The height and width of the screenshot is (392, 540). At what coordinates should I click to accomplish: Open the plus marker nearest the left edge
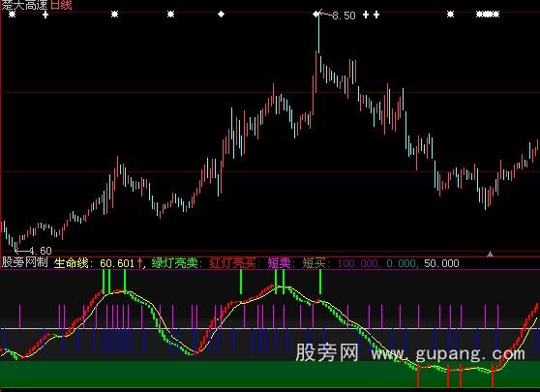pos(45,15)
